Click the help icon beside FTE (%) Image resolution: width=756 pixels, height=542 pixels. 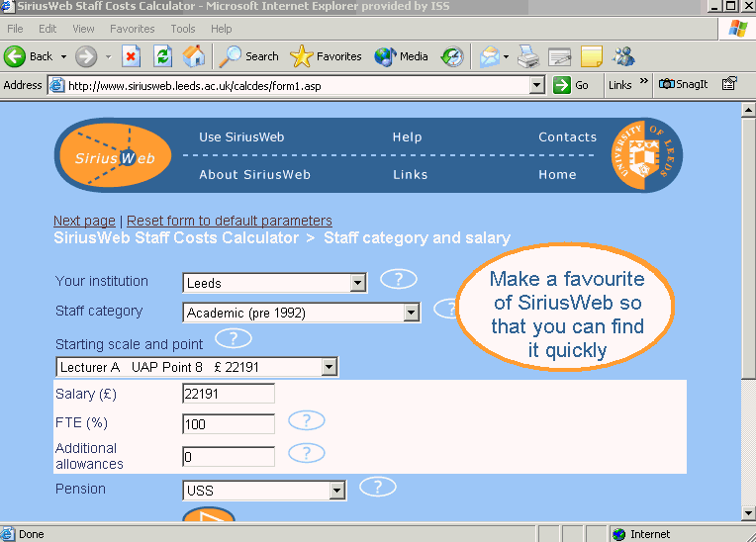[x=307, y=421]
